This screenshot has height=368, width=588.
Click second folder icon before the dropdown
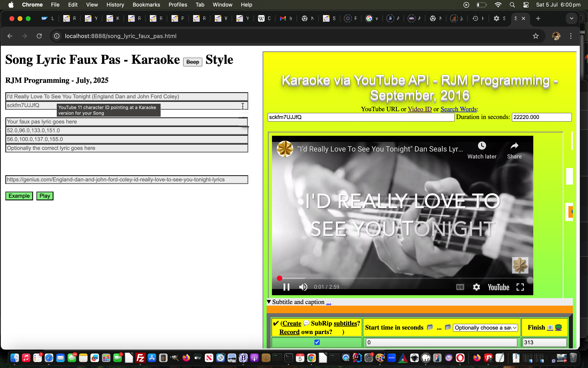(x=448, y=327)
